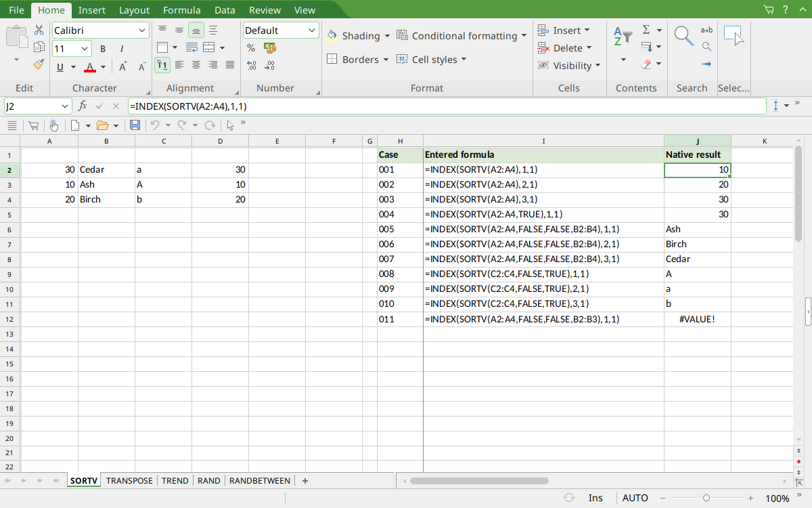The height and width of the screenshot is (508, 812).
Task: Cut selection with the scissors icon
Action: [39, 30]
